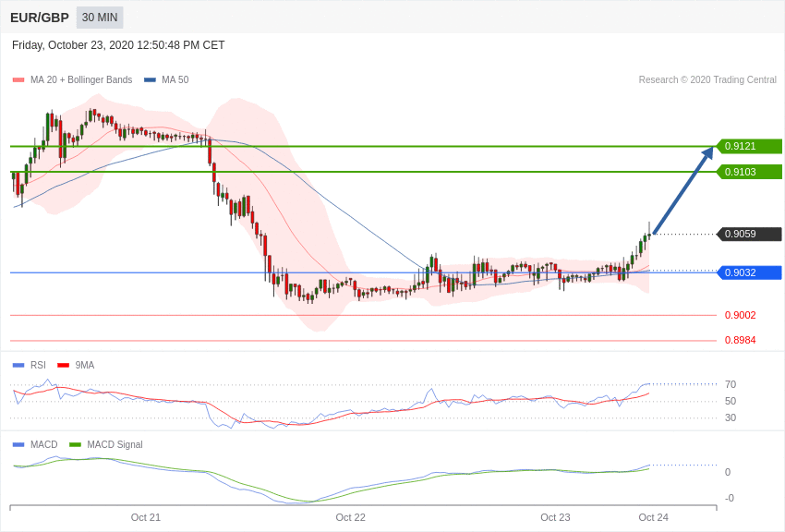Click the EUR/GBP pair title
Screen dimensions: 785x532
click(x=40, y=18)
